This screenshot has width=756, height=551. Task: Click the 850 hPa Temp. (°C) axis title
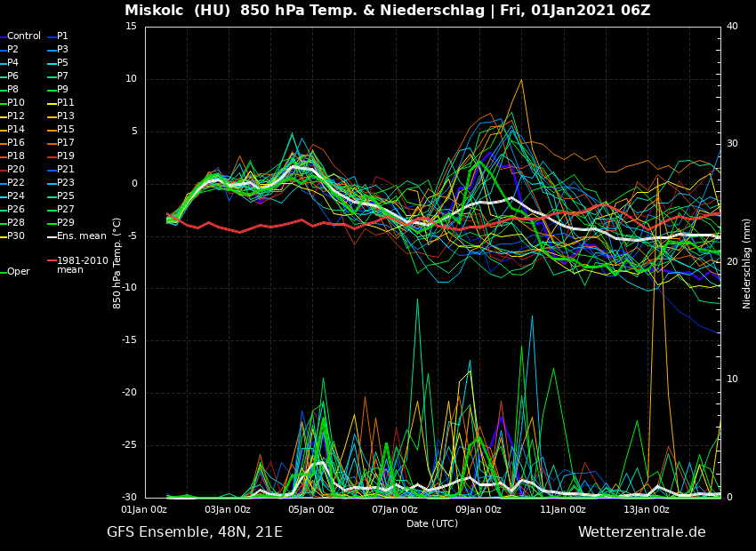(117, 262)
